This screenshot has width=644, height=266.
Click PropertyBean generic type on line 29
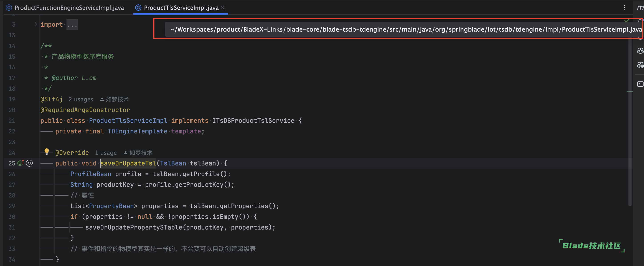[111, 206]
